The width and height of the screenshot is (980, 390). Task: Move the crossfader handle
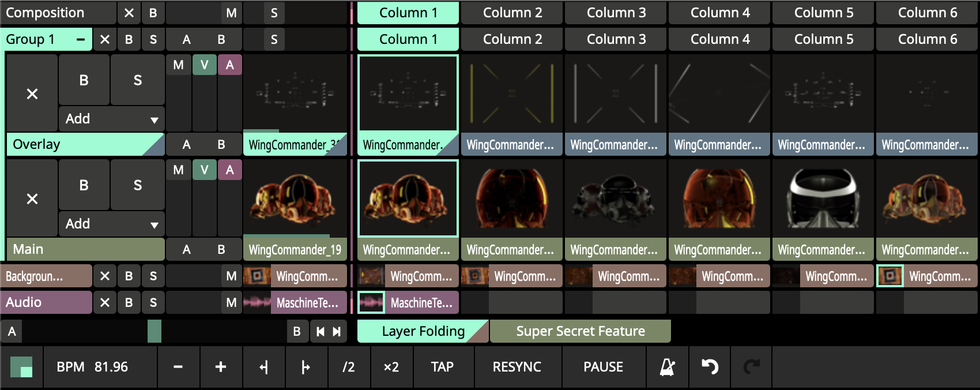(x=154, y=331)
